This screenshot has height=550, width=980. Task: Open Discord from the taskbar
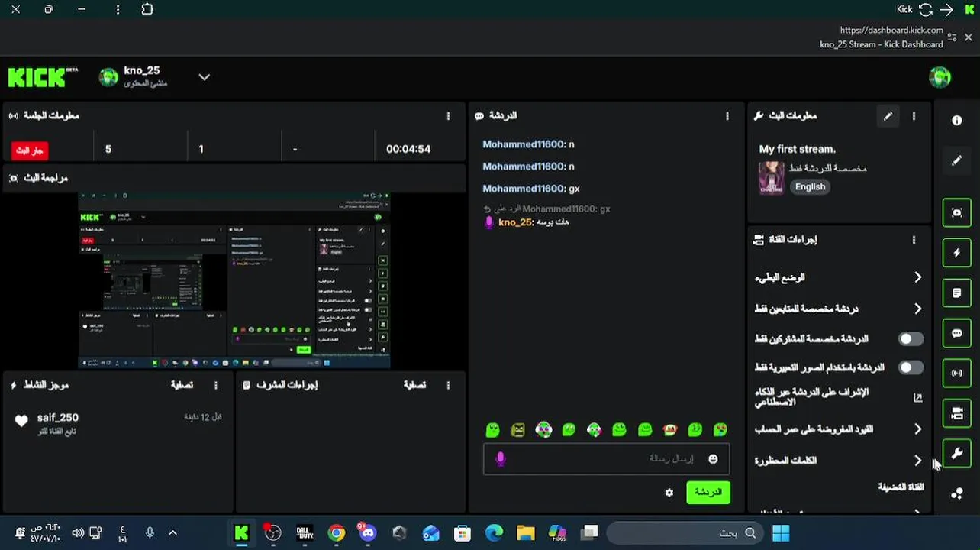(367, 532)
